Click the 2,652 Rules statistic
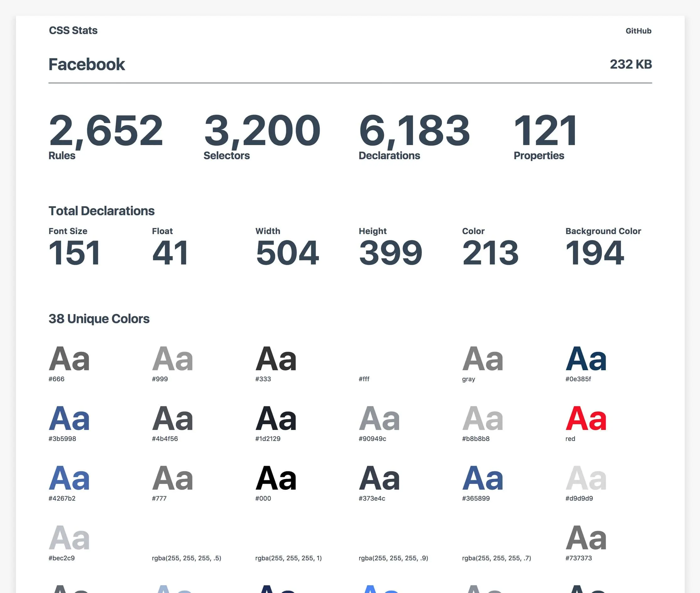The image size is (700, 593). pyautogui.click(x=105, y=136)
